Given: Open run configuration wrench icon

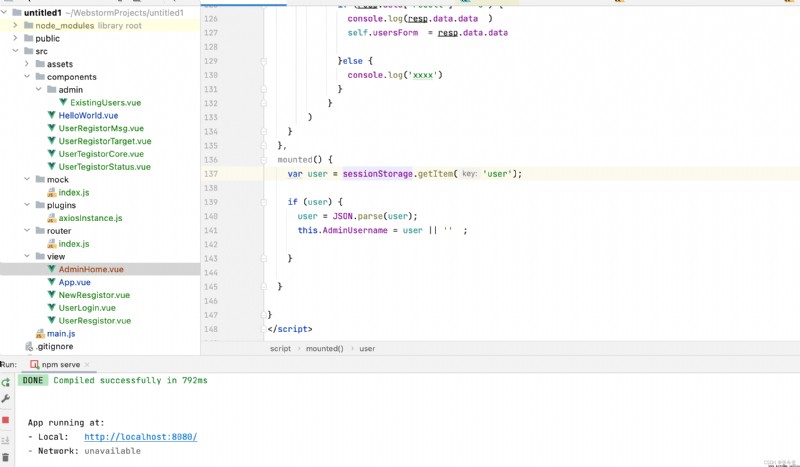Looking at the screenshot, I should coord(6,399).
